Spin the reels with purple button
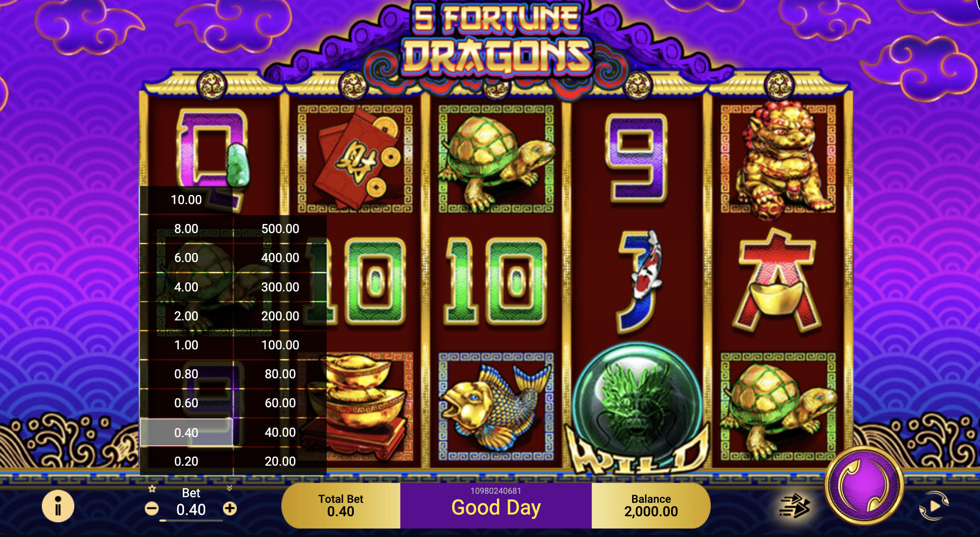 (x=864, y=486)
